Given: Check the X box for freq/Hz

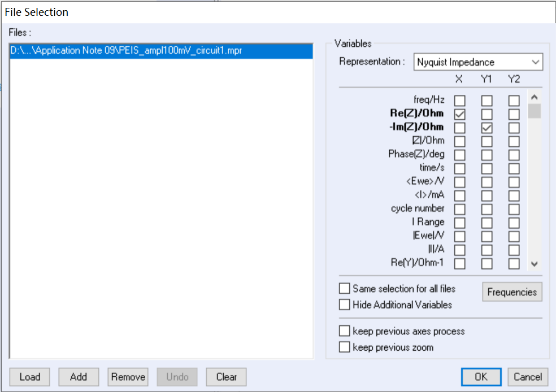Looking at the screenshot, I should tap(460, 101).
